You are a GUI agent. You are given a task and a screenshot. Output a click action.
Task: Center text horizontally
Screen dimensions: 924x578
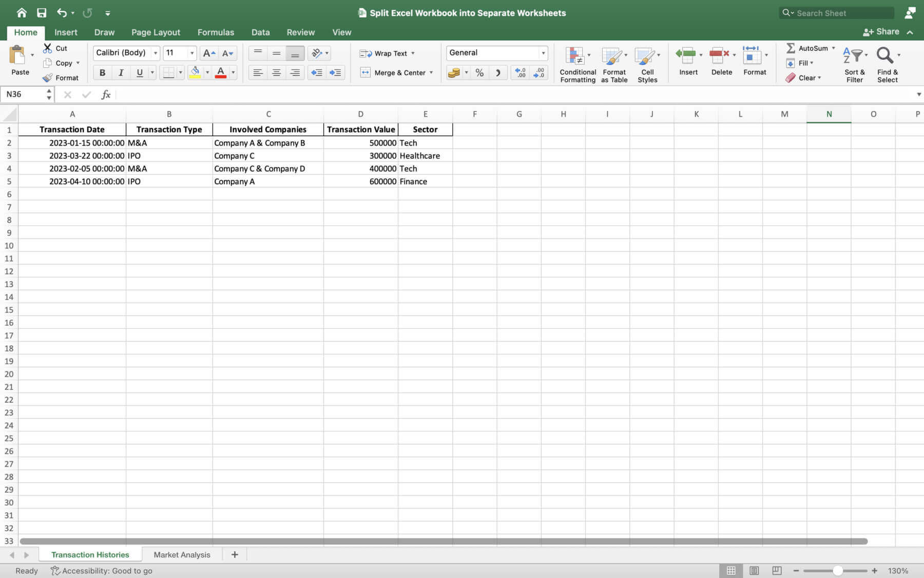[x=276, y=72]
